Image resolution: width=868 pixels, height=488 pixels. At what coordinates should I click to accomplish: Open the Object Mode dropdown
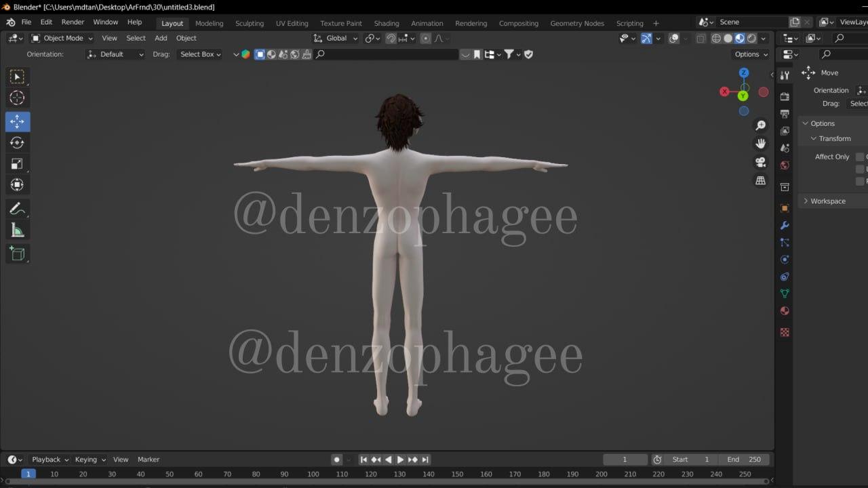pos(62,38)
